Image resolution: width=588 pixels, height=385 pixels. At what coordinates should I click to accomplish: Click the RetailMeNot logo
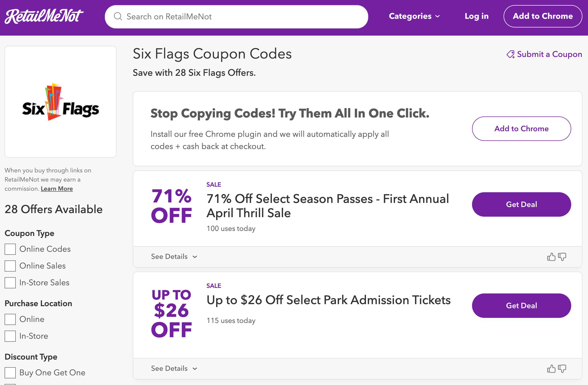tap(44, 17)
